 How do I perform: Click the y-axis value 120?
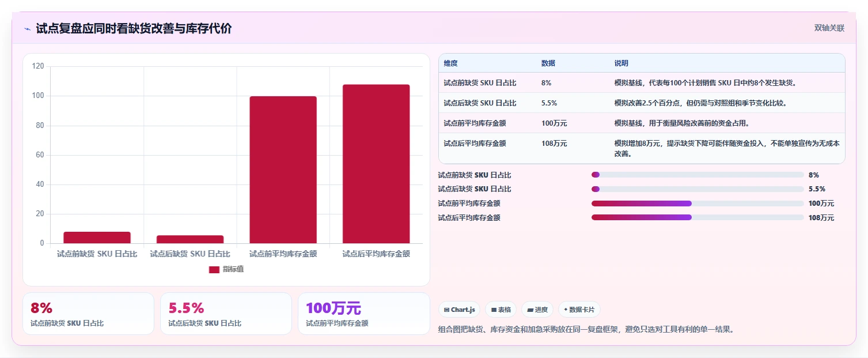click(38, 66)
